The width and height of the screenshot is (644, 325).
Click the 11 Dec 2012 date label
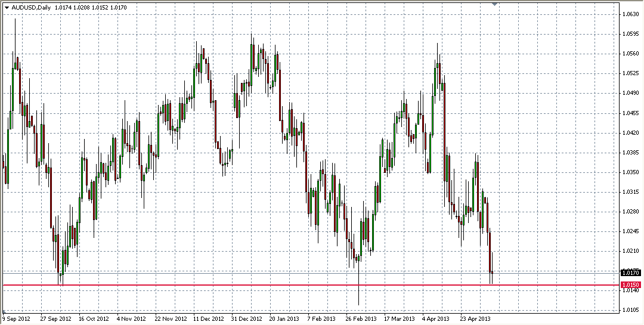[209, 318]
